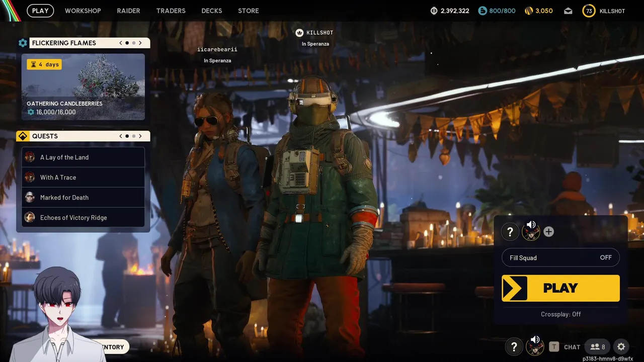Viewport: 644px width, 362px height.
Task: Start matchmaking with the yellow PLAY button
Action: [x=560, y=288]
